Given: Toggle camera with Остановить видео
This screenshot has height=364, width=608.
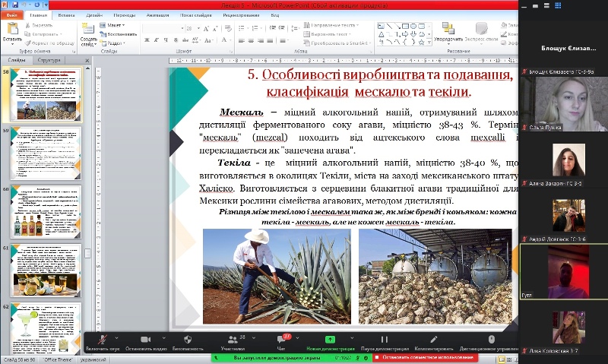Looking at the screenshot, I should (x=145, y=339).
